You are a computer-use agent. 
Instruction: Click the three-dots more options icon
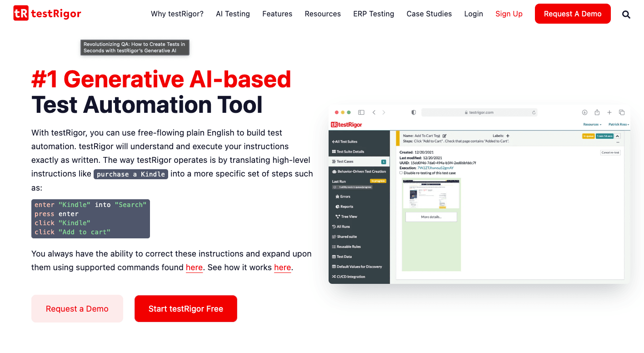point(618,142)
